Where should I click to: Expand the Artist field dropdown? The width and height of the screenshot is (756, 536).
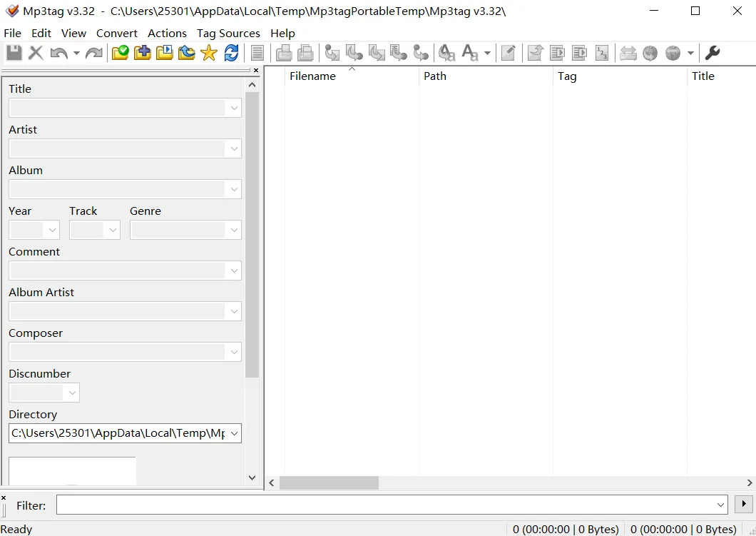point(234,148)
